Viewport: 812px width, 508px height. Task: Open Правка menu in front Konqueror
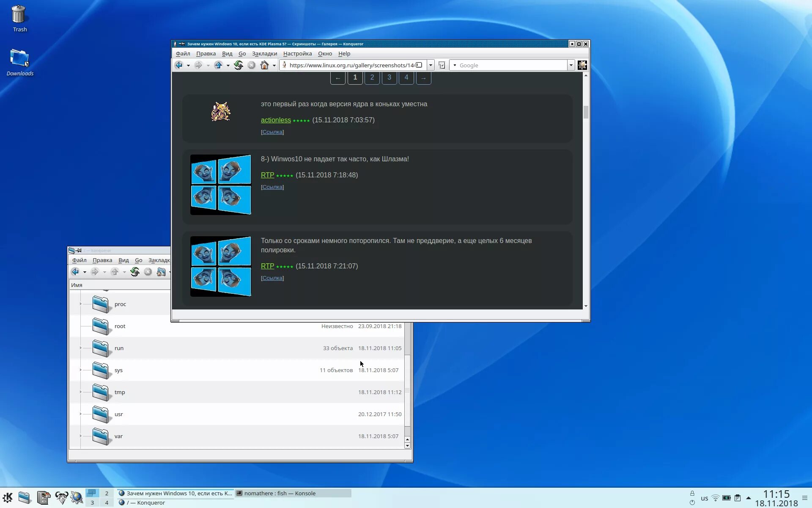pos(206,54)
